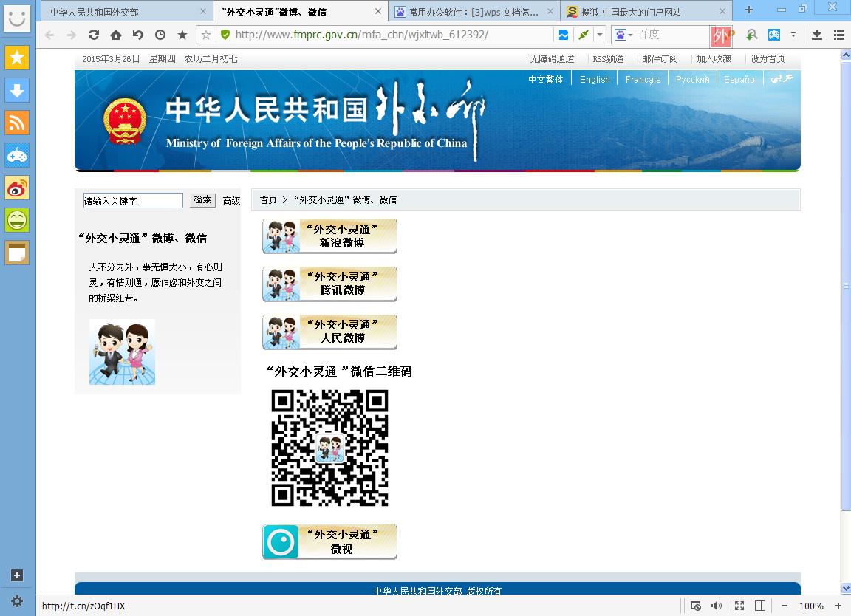Open browser history clock icon

tap(160, 35)
